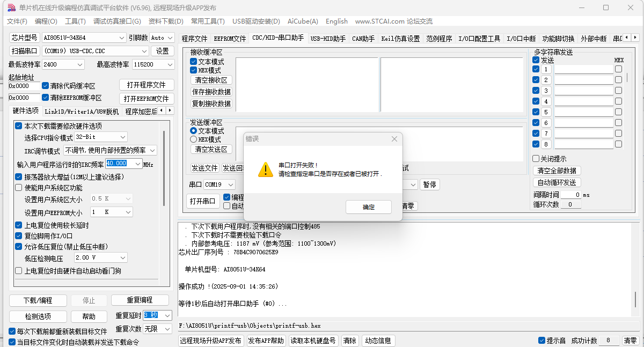Screen dimensions: 644x347
Task: Uncheck 复位脚用作I/O口 hardware option
Action: pos(19,237)
